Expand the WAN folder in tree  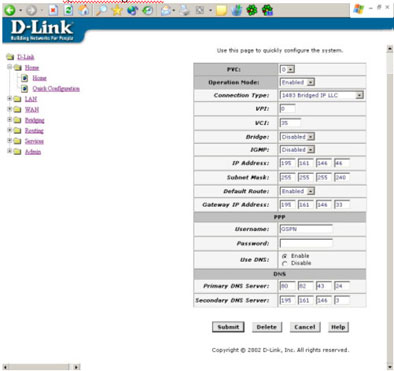point(10,109)
